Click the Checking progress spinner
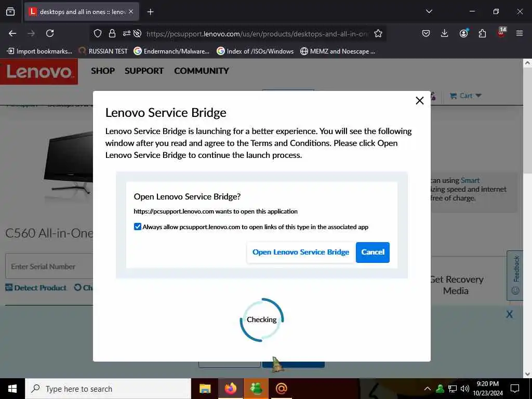This screenshot has width=532, height=399. (x=262, y=320)
